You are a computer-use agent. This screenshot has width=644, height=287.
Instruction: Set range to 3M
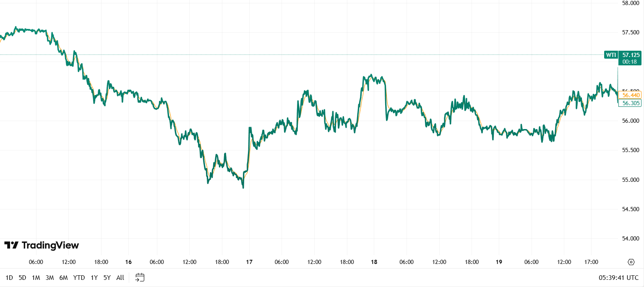click(x=50, y=277)
